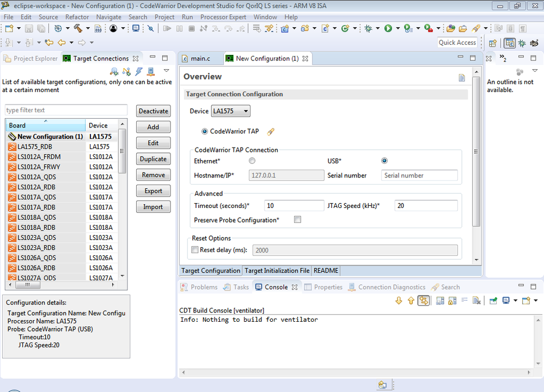544x392 pixels.
Task: Switch to the Connection Diagnostics tab
Action: [x=387, y=287]
